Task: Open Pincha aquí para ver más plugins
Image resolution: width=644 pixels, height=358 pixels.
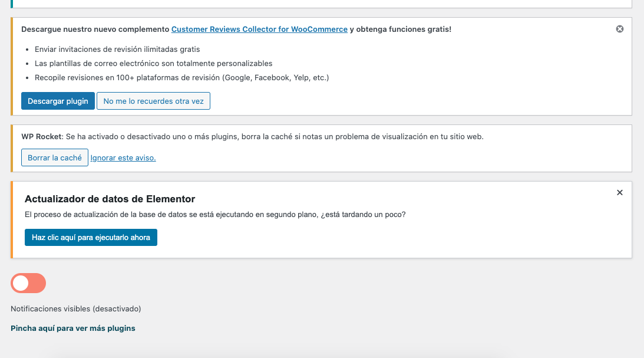Action: pos(73,328)
